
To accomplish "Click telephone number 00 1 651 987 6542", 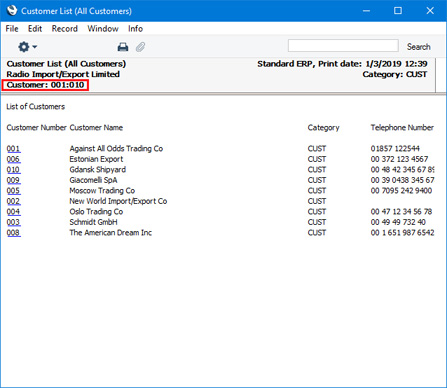I will [x=402, y=233].
